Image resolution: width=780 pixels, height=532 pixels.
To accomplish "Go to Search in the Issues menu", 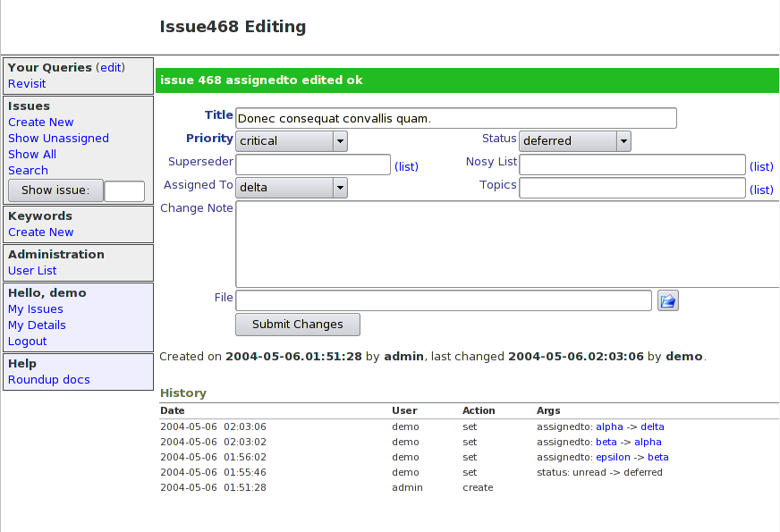I will click(x=28, y=171).
